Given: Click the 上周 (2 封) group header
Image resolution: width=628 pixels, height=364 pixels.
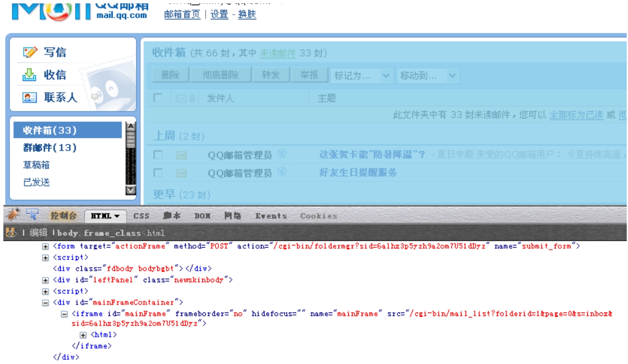Looking at the screenshot, I should (x=178, y=136).
